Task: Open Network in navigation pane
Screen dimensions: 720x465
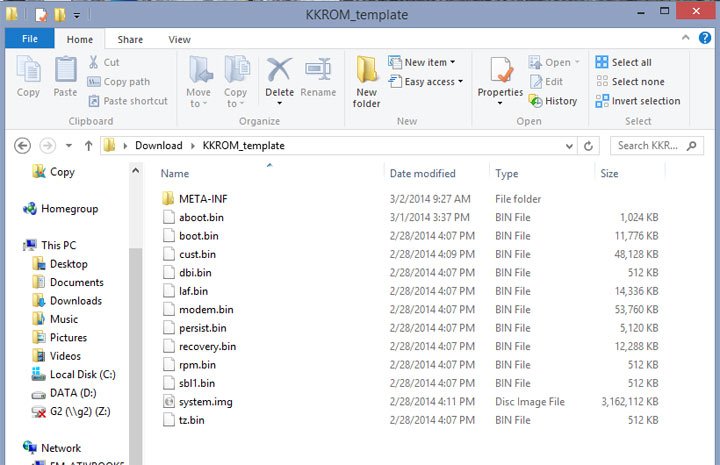Action: click(61, 448)
